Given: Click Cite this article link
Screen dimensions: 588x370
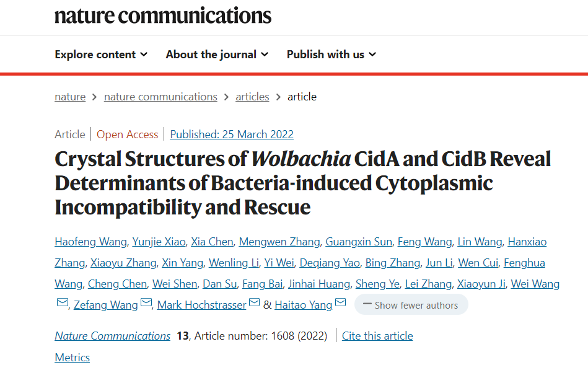Looking at the screenshot, I should pos(377,336).
